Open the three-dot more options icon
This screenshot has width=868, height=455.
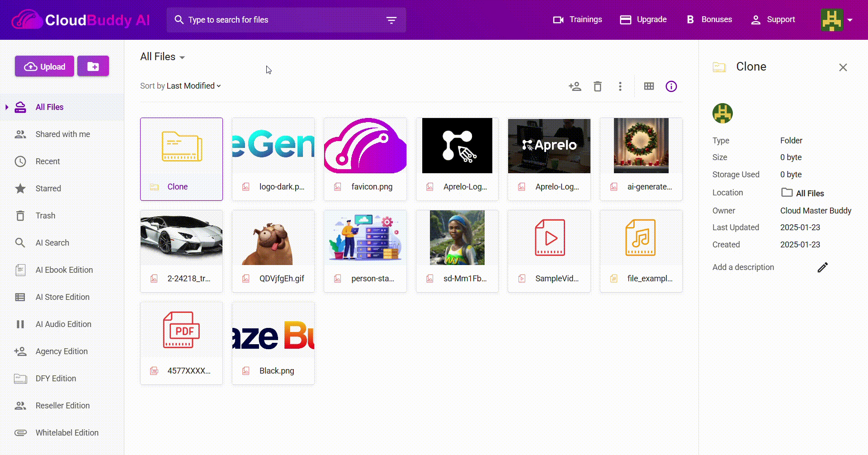coord(620,86)
